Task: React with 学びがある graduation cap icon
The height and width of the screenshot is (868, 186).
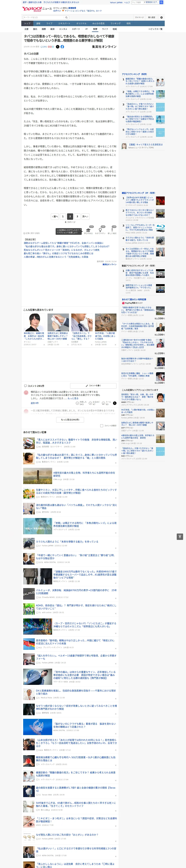Action: coord(89,230)
